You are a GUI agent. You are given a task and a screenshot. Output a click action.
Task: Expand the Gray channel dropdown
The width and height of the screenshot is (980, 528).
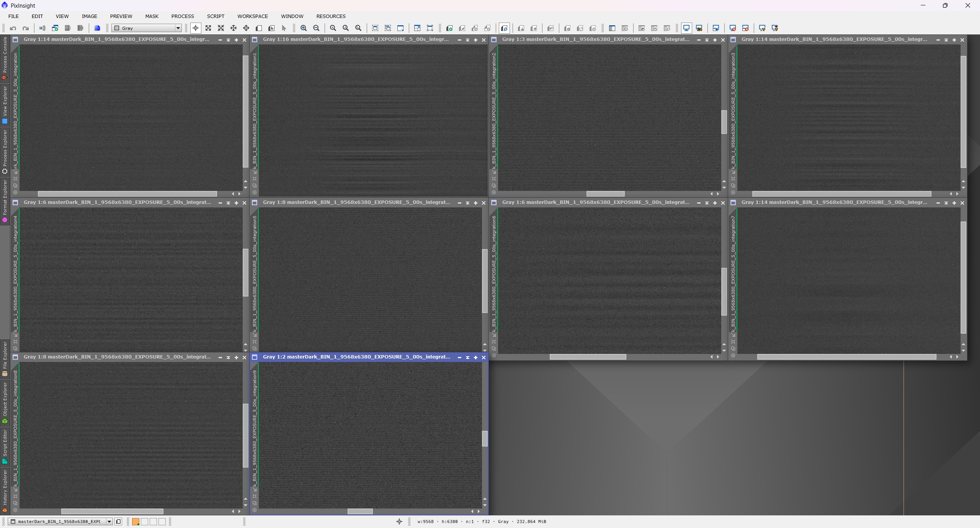(147, 28)
